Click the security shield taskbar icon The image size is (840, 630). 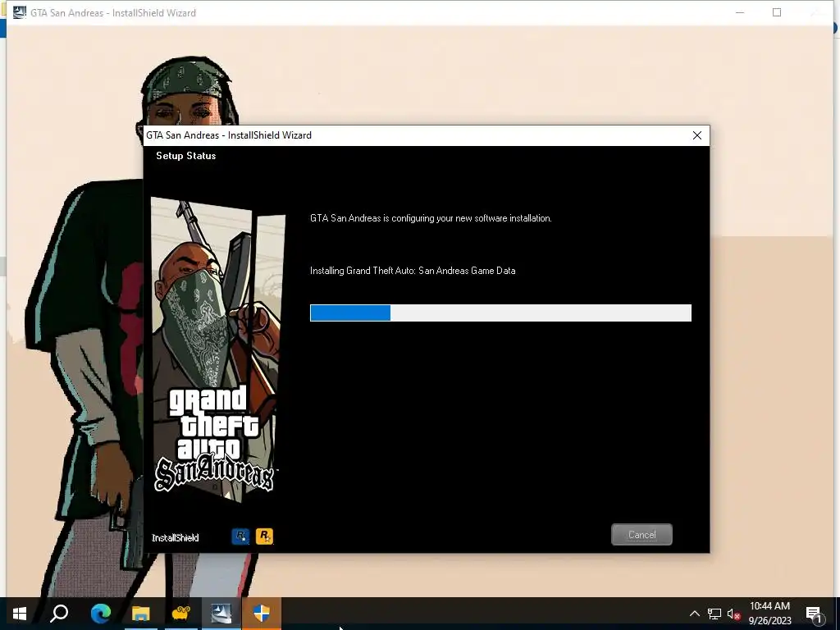point(262,614)
